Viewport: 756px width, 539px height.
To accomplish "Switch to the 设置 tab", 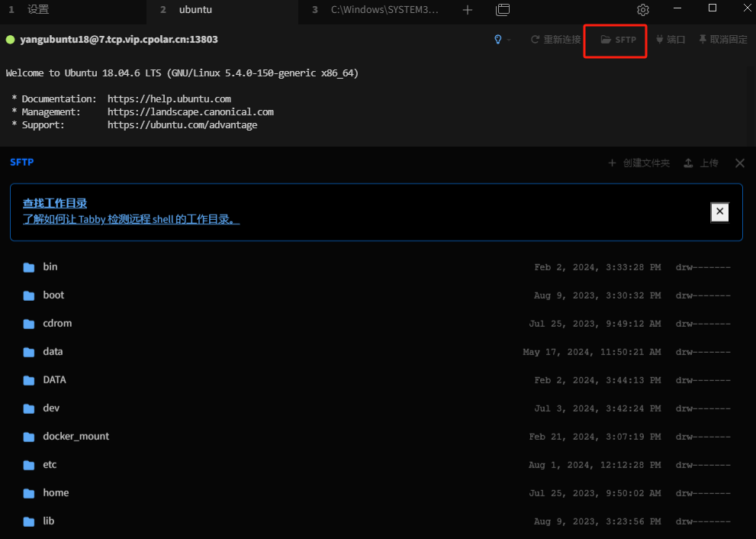I will 38,10.
